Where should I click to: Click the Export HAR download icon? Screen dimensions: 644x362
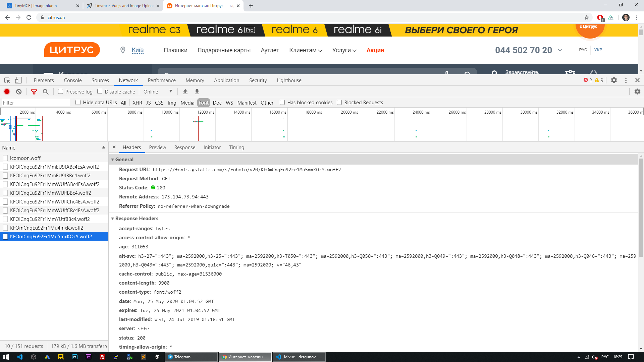click(197, 92)
